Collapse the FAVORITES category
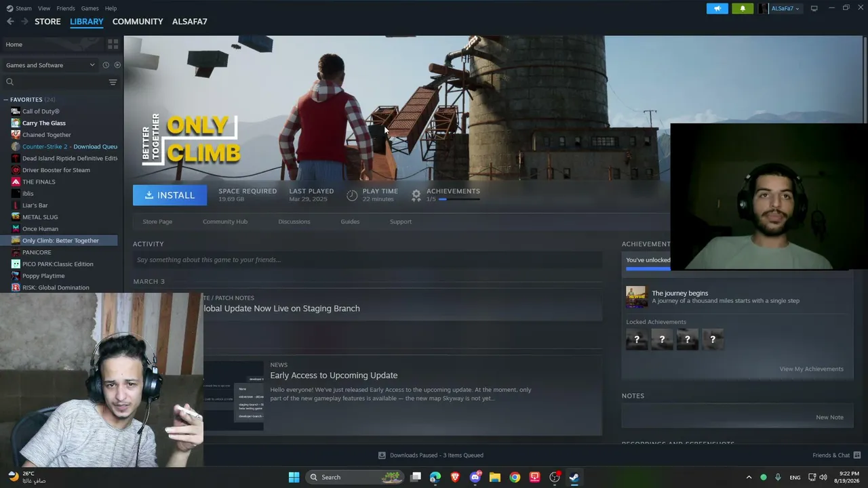The height and width of the screenshot is (488, 868). tap(5, 100)
